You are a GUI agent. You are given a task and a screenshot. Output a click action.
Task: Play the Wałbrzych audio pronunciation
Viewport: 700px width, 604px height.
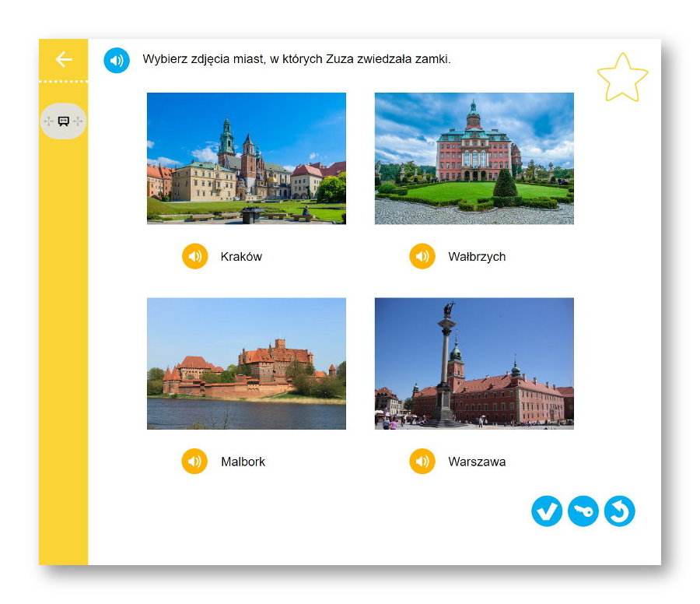click(422, 256)
